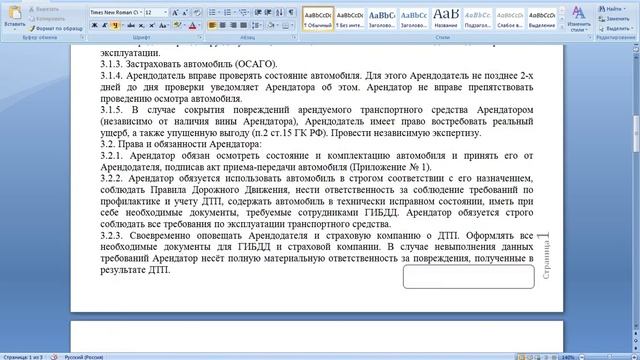
Task: Click the numbered list icon
Action: [x=227, y=13]
